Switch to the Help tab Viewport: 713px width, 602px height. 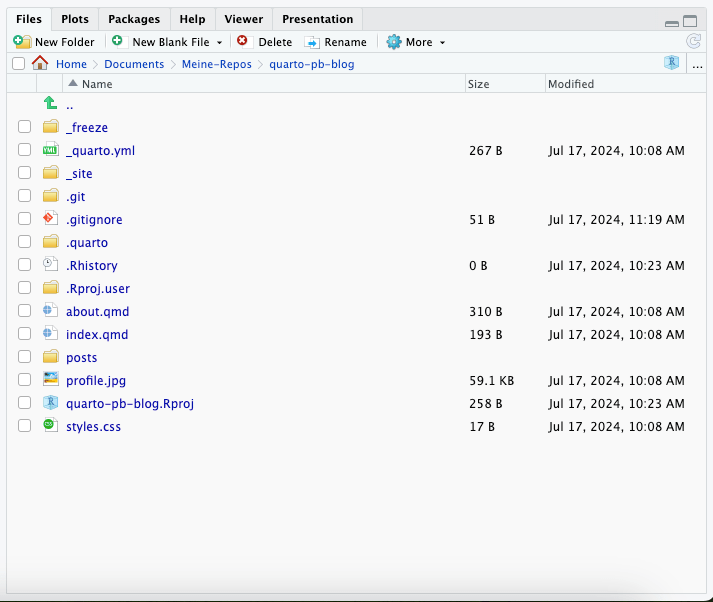[192, 19]
